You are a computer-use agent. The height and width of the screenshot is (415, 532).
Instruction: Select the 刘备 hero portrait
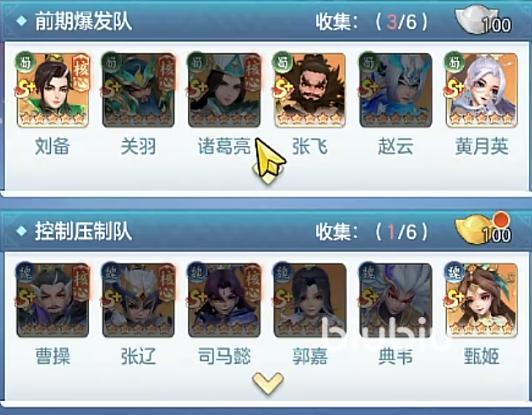click(53, 90)
